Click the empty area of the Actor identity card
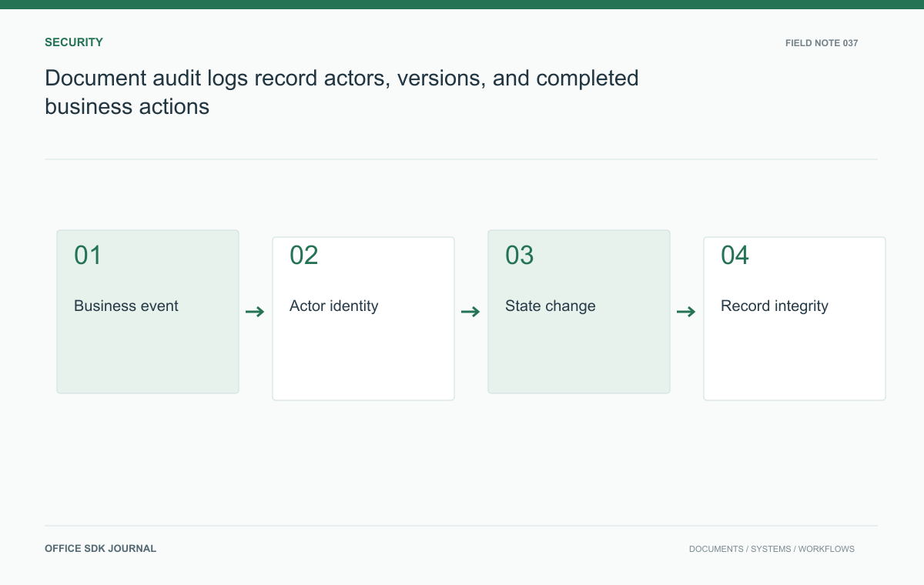 coord(363,358)
